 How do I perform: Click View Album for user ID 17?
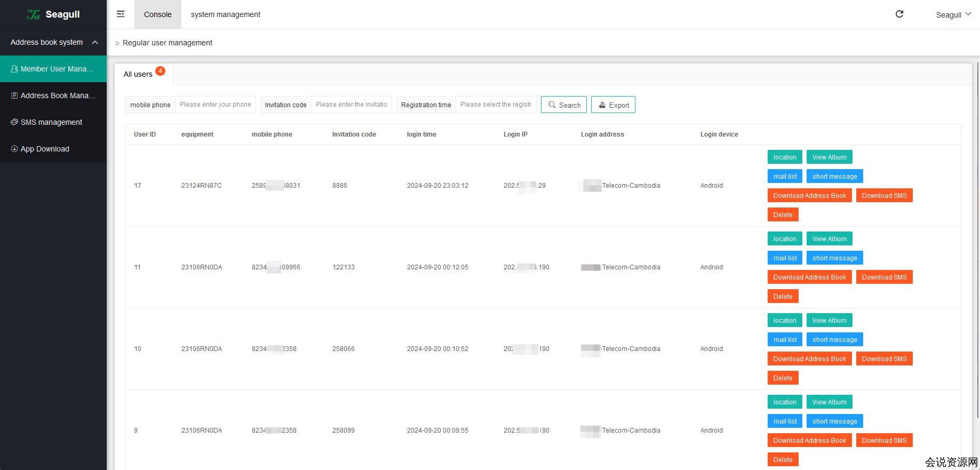click(830, 157)
